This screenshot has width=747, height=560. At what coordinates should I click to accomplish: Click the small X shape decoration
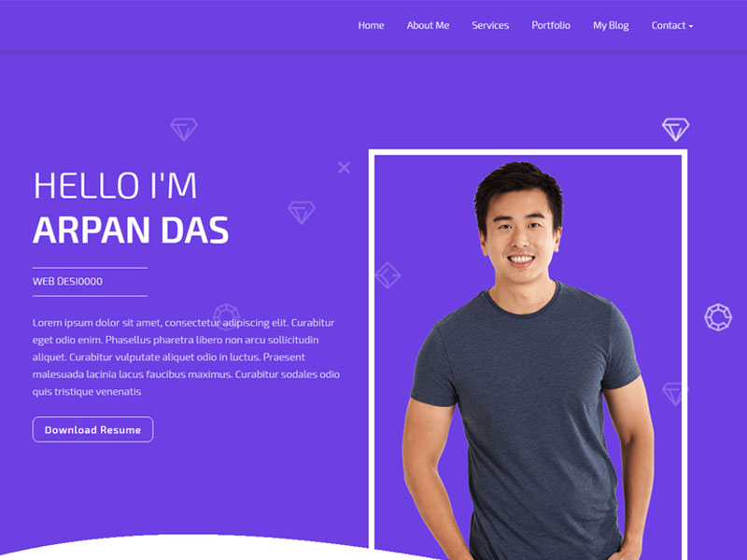pos(344,168)
